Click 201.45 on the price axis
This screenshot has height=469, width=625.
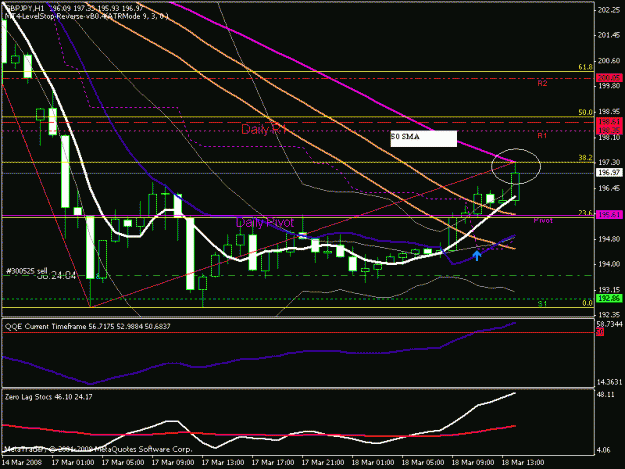pyautogui.click(x=609, y=35)
